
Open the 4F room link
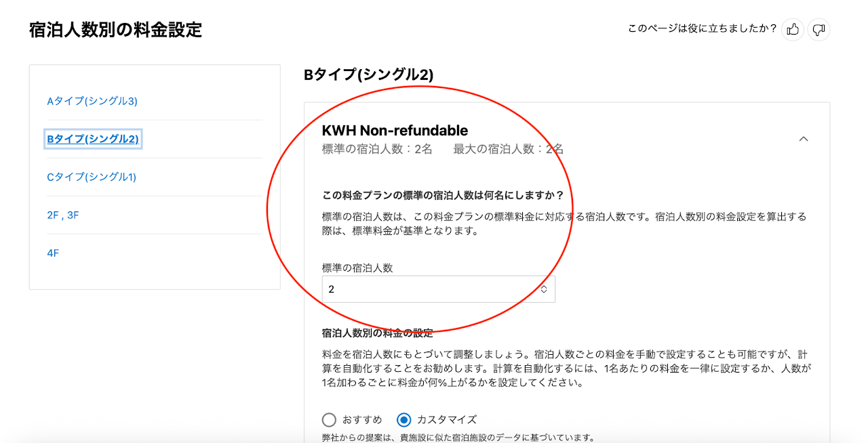53,253
